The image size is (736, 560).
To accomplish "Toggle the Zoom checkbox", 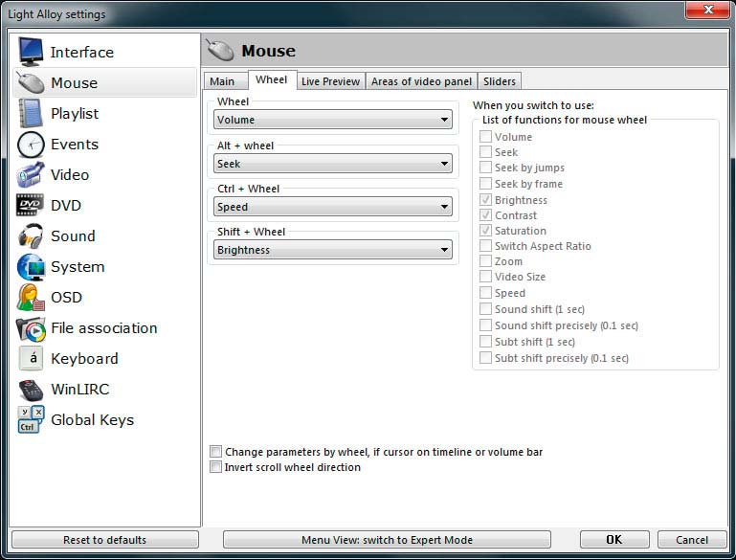I will coord(485,261).
